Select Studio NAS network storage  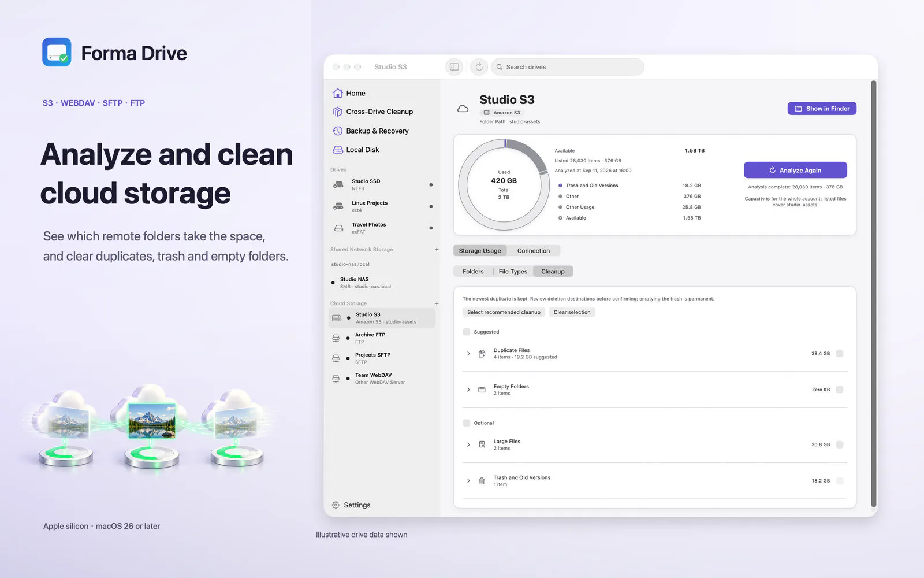pos(382,283)
